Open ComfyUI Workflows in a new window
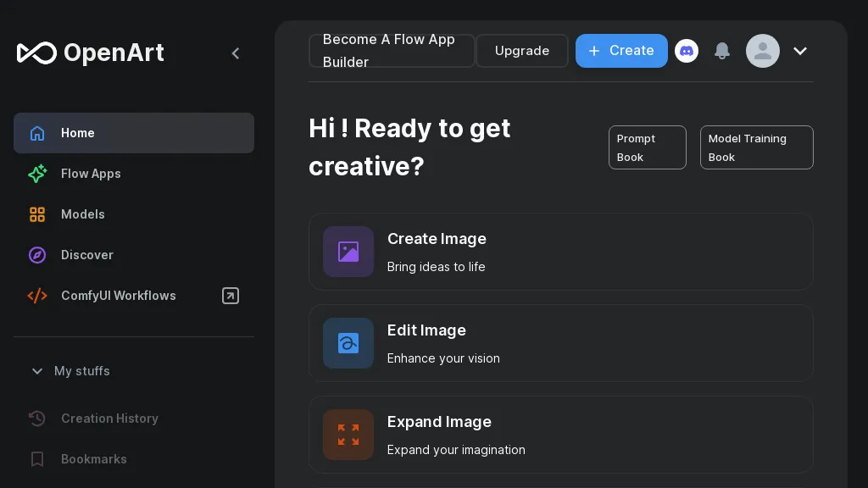 click(x=230, y=296)
